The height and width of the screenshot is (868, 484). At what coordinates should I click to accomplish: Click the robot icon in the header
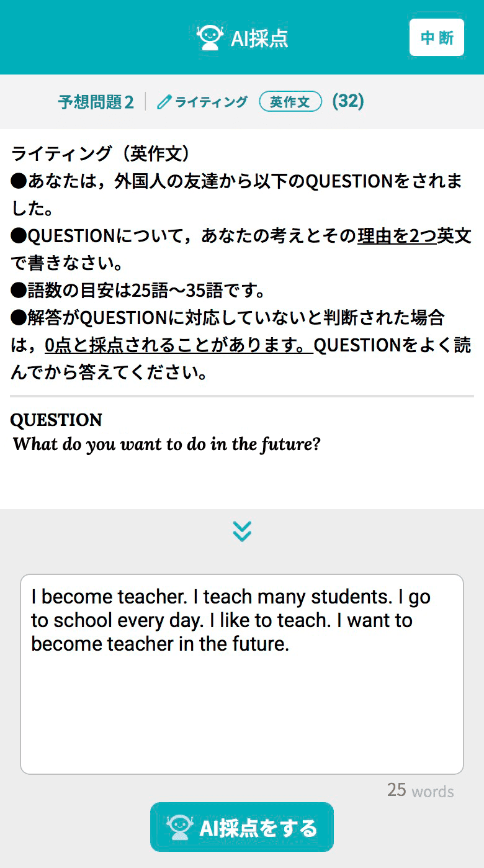pos(210,38)
